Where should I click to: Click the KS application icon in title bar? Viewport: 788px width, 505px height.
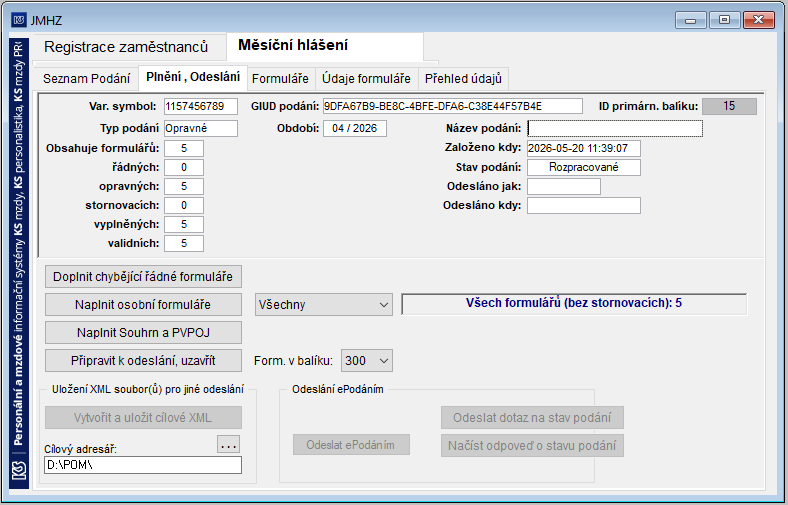[x=19, y=20]
